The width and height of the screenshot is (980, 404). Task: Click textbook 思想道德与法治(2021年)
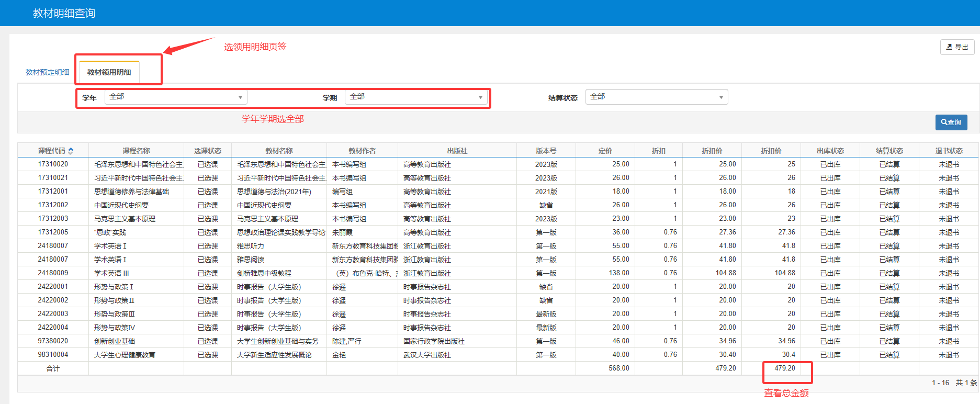tap(274, 192)
